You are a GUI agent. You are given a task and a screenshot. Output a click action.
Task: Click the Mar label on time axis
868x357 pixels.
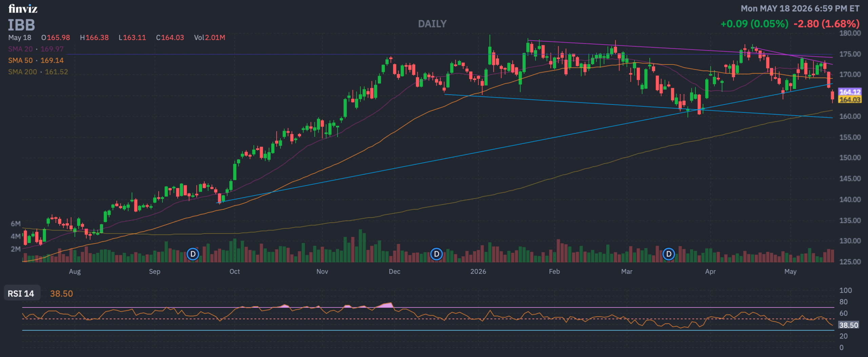click(x=627, y=271)
